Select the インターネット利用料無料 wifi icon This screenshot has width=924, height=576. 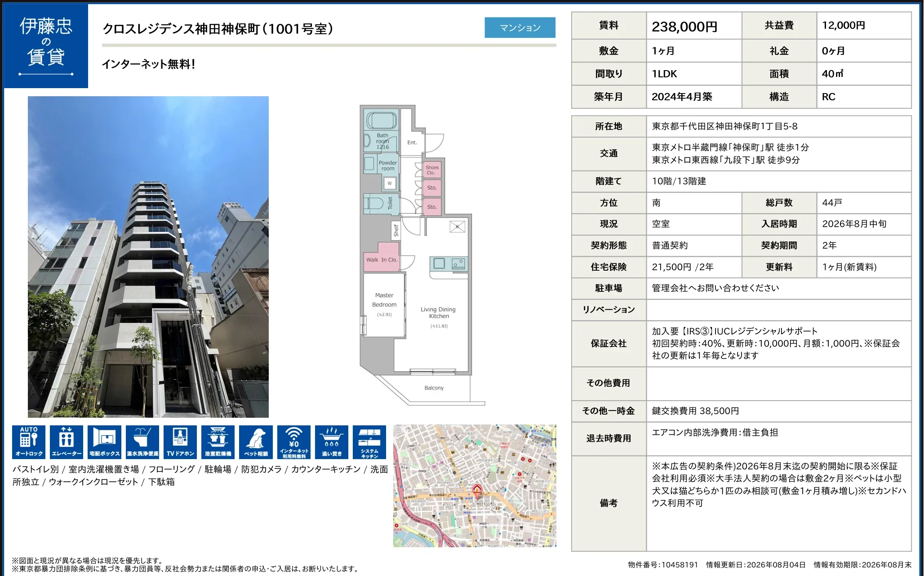pos(294,442)
